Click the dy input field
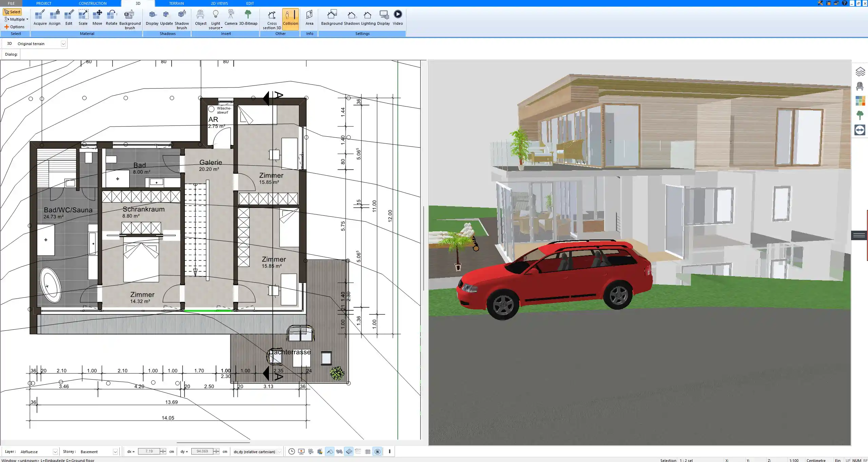Screen dimensions: 868x462 [202, 451]
